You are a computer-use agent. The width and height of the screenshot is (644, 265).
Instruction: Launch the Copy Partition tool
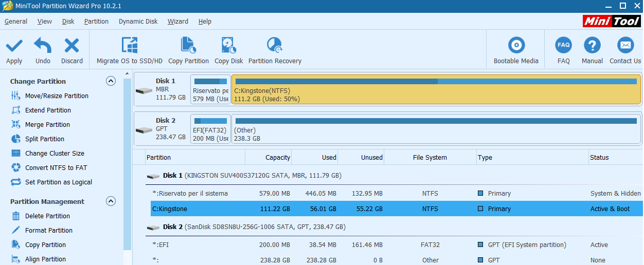click(x=189, y=50)
